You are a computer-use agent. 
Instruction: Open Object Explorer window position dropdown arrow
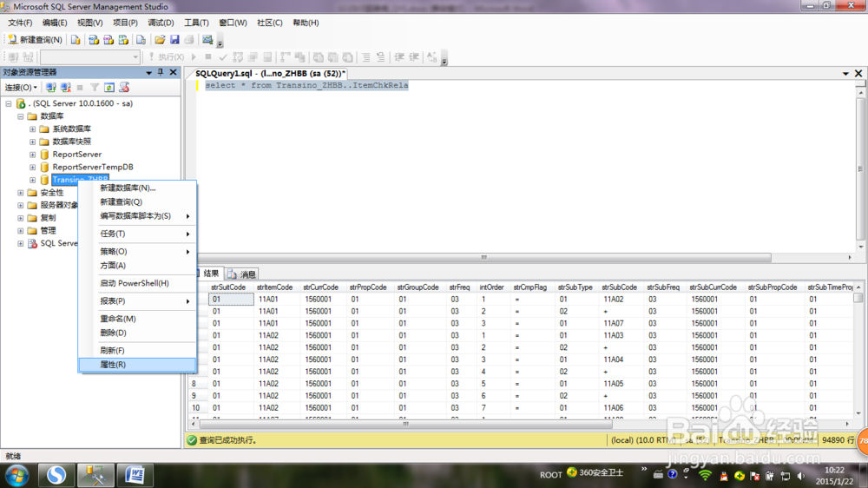148,73
